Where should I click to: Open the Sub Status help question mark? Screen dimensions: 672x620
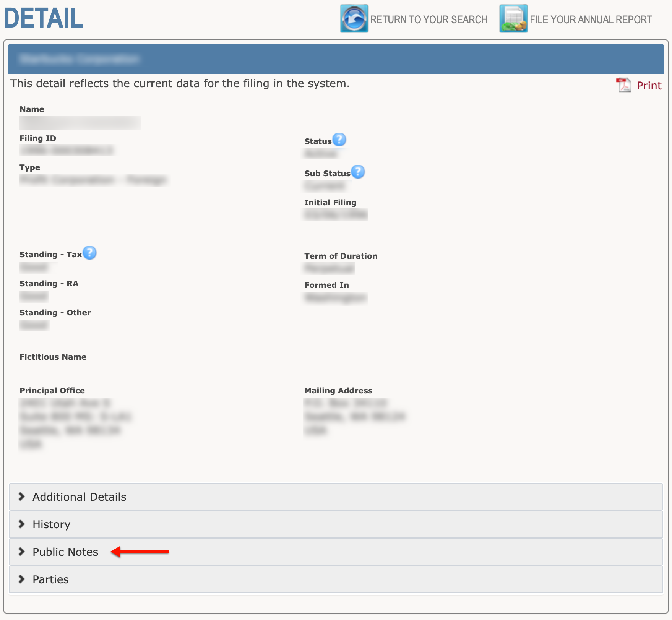[x=358, y=172]
